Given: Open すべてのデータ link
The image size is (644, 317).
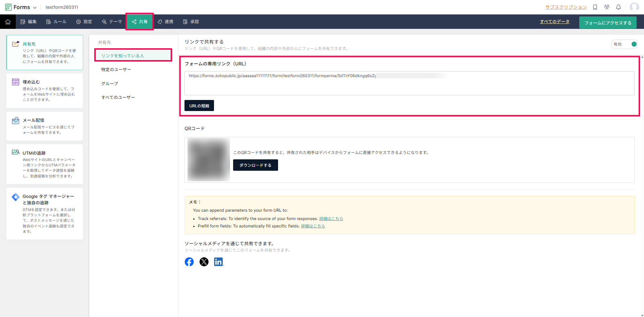Looking at the screenshot, I should pyautogui.click(x=554, y=22).
